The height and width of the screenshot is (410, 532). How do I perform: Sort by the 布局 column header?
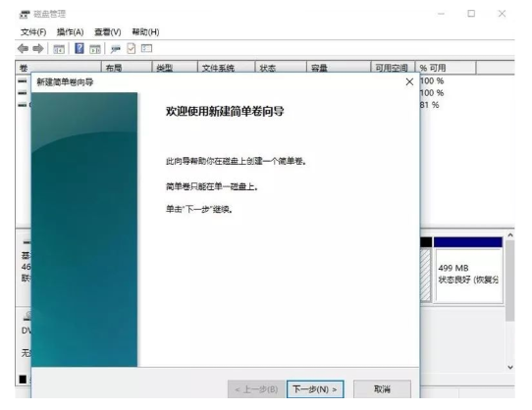(127, 68)
